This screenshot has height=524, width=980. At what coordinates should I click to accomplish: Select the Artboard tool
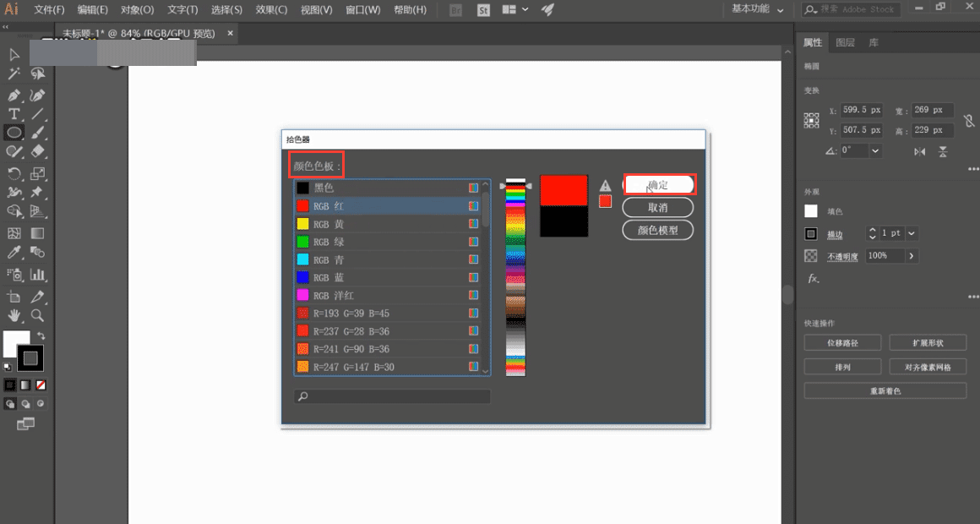[x=14, y=297]
